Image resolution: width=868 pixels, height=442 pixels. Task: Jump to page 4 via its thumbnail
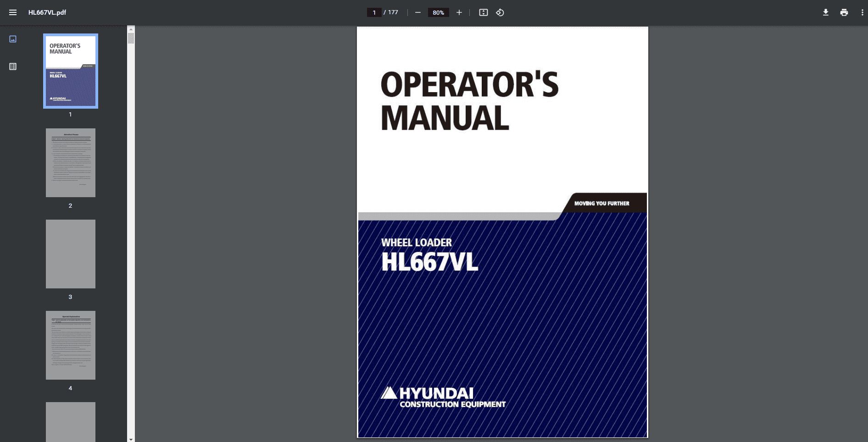[70, 345]
